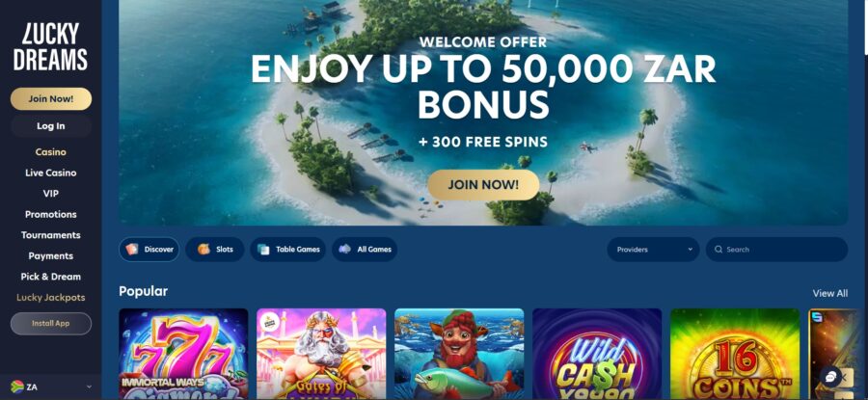Click the Log In button
868x400 pixels.
(x=51, y=126)
